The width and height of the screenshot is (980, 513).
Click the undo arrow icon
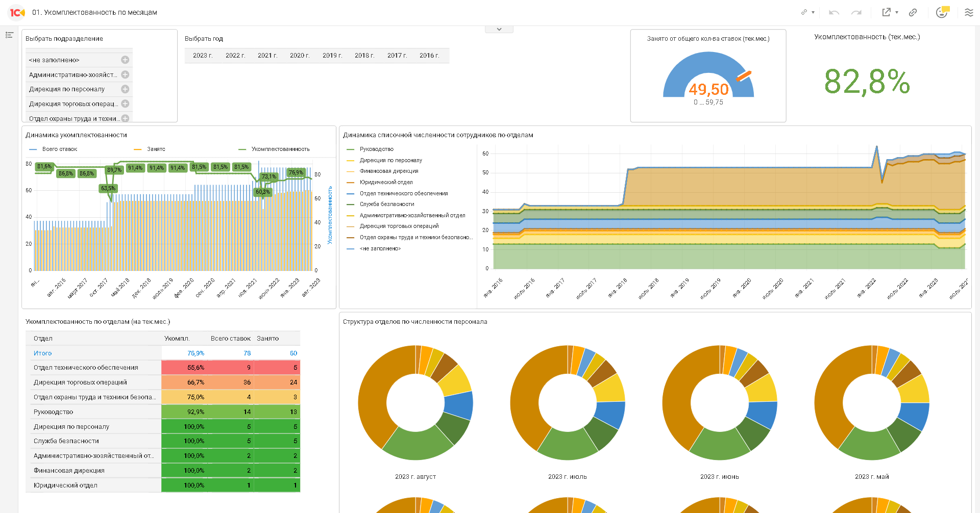pyautogui.click(x=834, y=12)
